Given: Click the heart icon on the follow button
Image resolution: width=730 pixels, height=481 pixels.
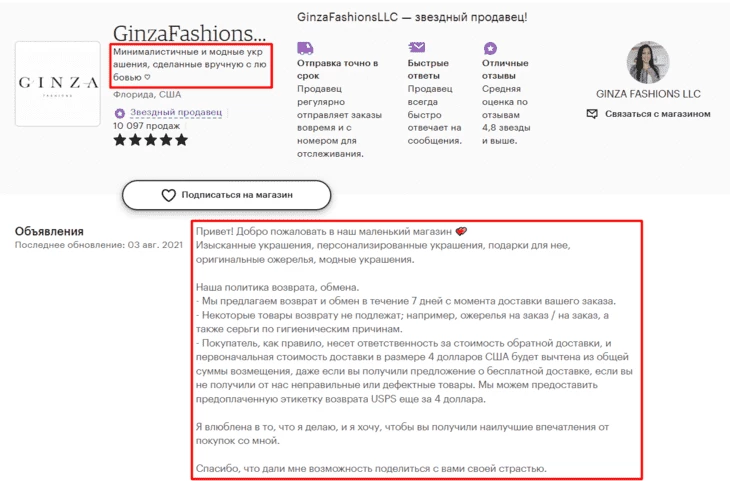Looking at the screenshot, I should point(168,195).
